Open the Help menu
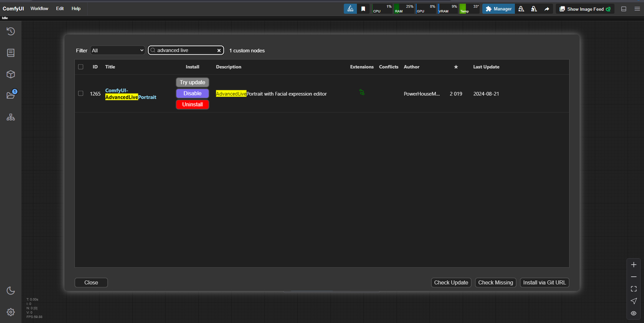644x323 pixels. click(x=76, y=9)
